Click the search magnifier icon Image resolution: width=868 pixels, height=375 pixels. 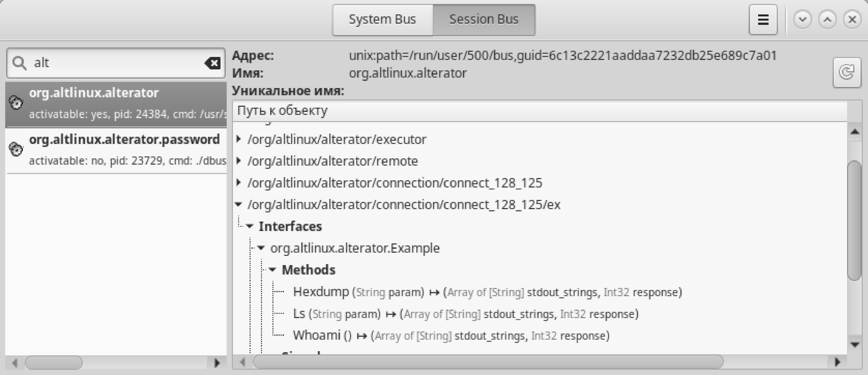point(19,63)
